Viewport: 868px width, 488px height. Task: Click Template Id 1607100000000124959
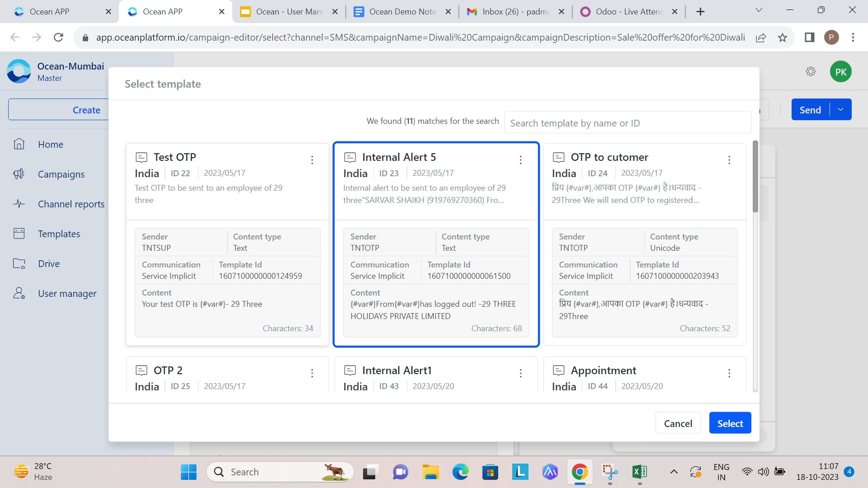(260, 276)
